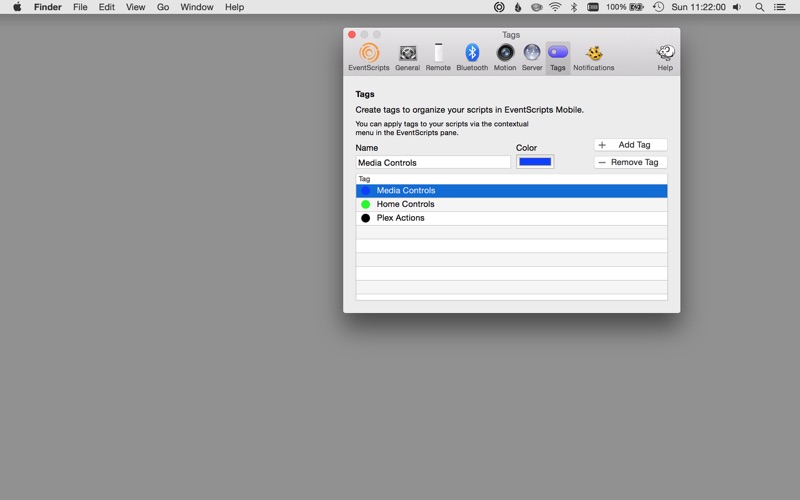The height and width of the screenshot is (500, 800).
Task: Select the Media Controls tag row
Action: [511, 190]
